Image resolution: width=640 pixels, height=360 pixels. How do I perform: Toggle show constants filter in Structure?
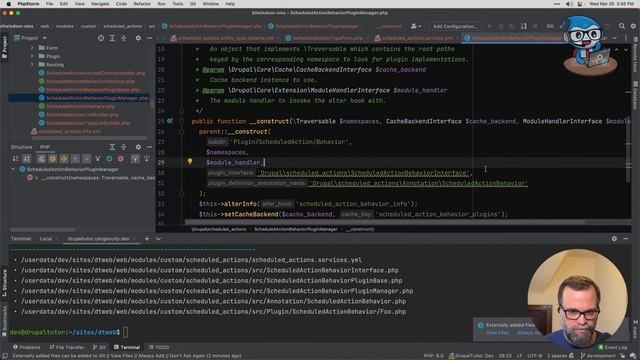[x=64, y=158]
